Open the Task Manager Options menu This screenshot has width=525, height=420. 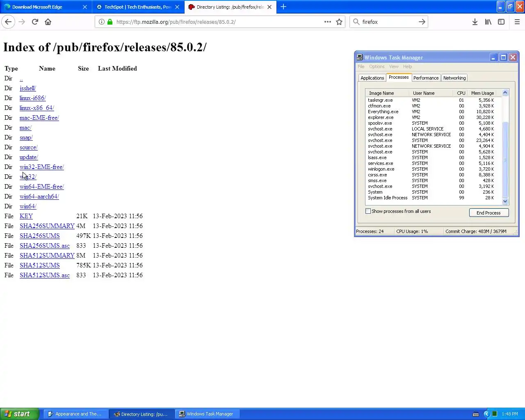point(377,66)
